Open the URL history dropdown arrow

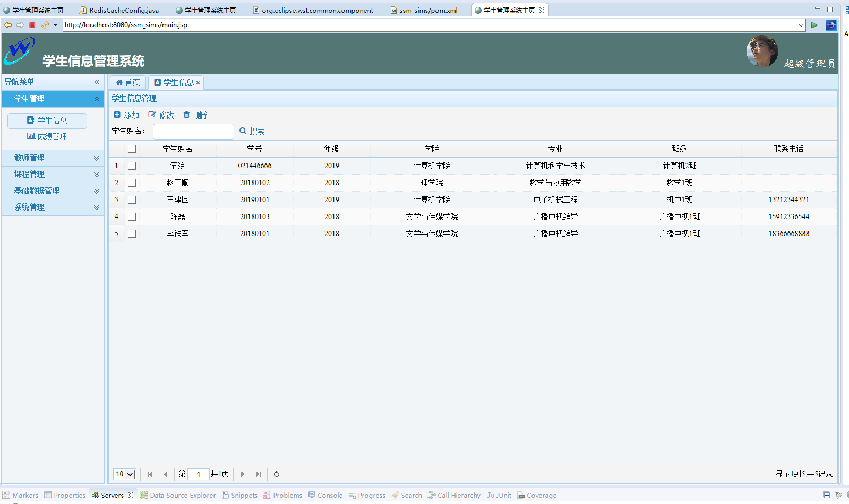801,25
